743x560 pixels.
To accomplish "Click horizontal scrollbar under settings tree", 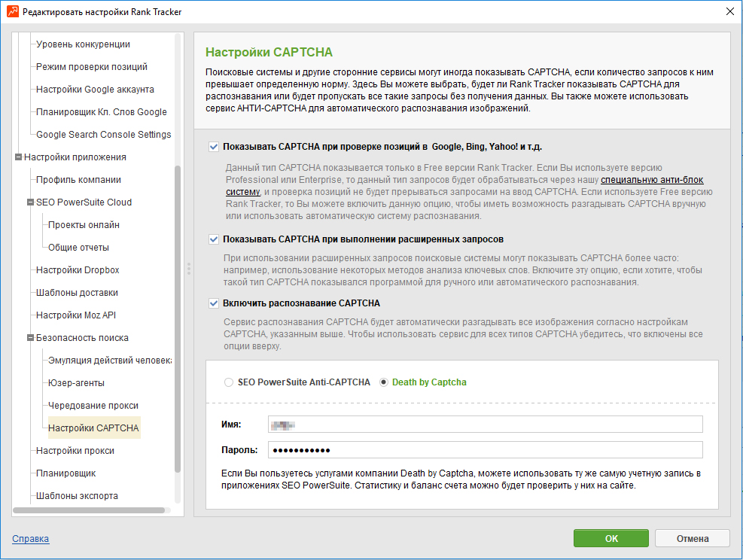I will [x=89, y=510].
